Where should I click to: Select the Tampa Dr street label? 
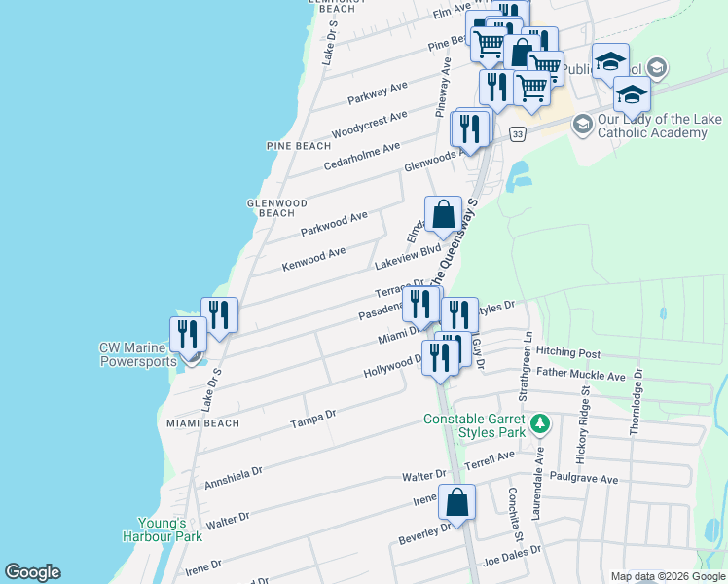(x=313, y=419)
